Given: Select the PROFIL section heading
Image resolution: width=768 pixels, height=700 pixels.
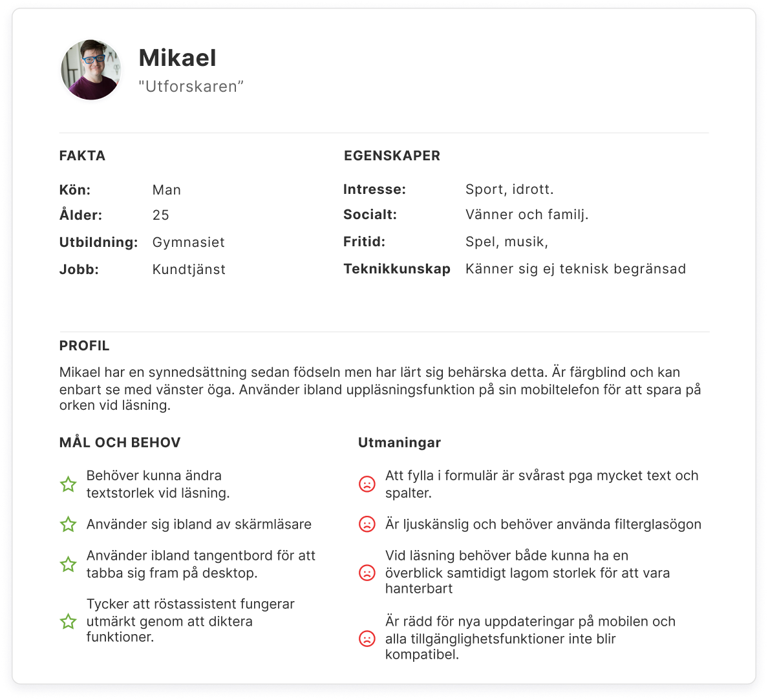Looking at the screenshot, I should click(84, 346).
